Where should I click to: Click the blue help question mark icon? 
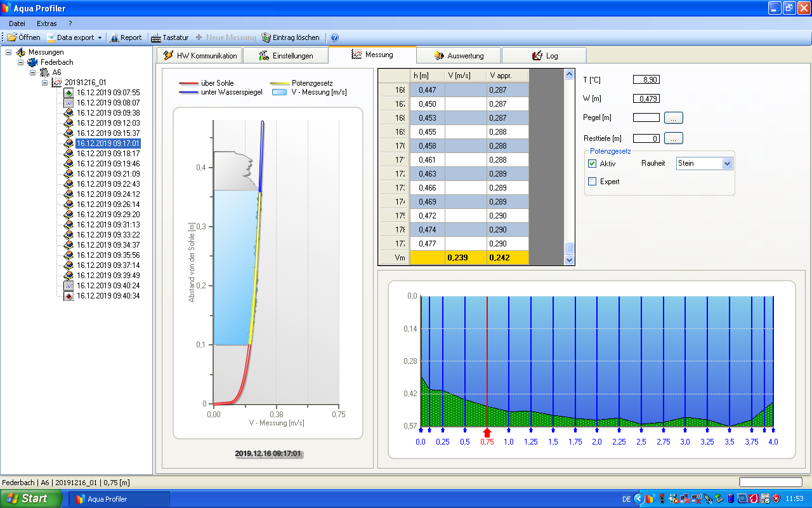tap(335, 37)
